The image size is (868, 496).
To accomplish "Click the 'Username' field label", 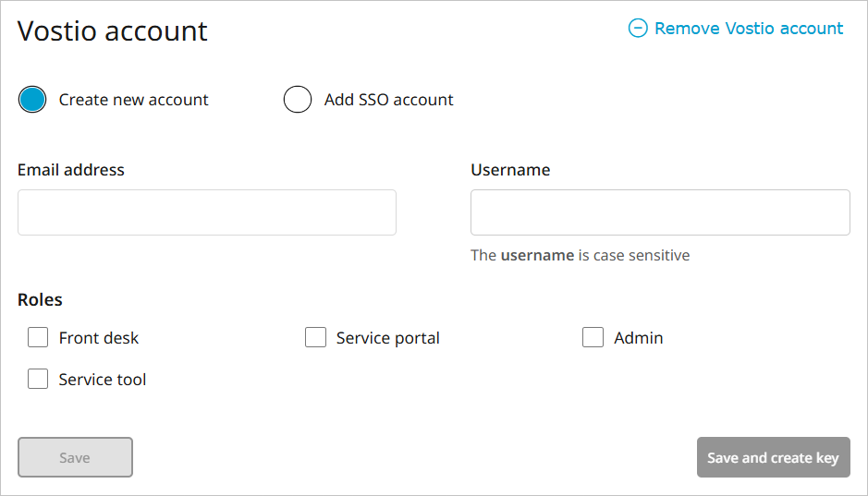I will point(510,170).
